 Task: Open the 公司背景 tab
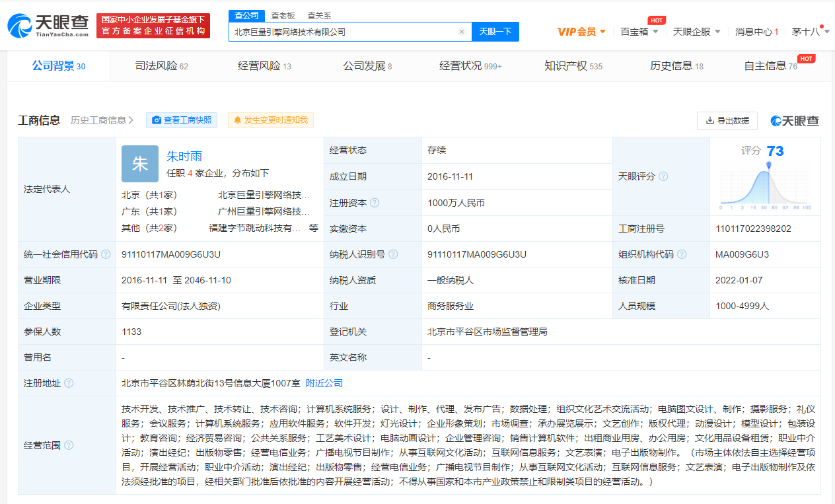point(58,66)
